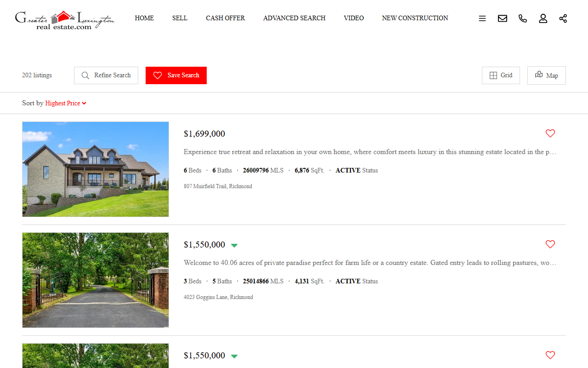
Task: Click the description starting 'Welcome to 40.06 acres'
Action: pos(370,263)
